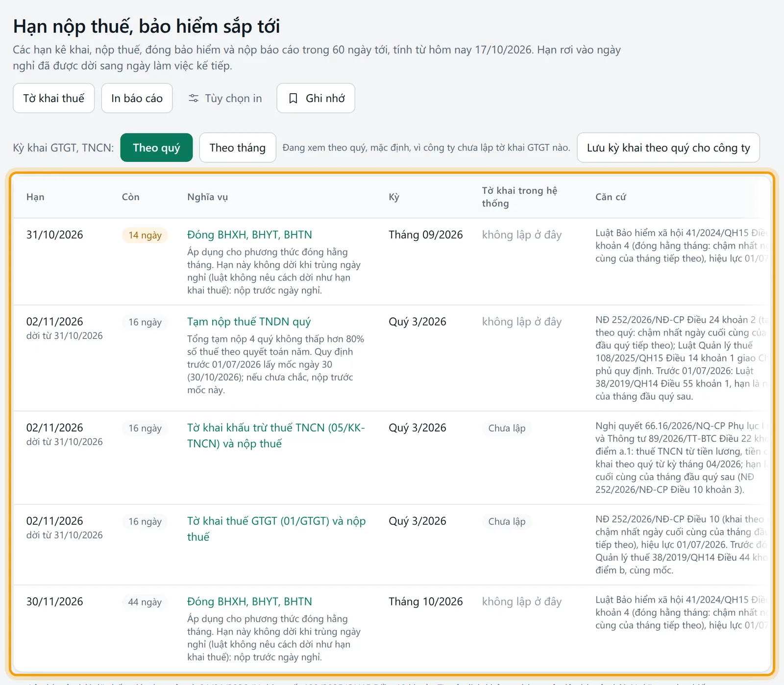The image size is (784, 685).
Task: Click the Kỳ column header
Action: pyautogui.click(x=394, y=197)
